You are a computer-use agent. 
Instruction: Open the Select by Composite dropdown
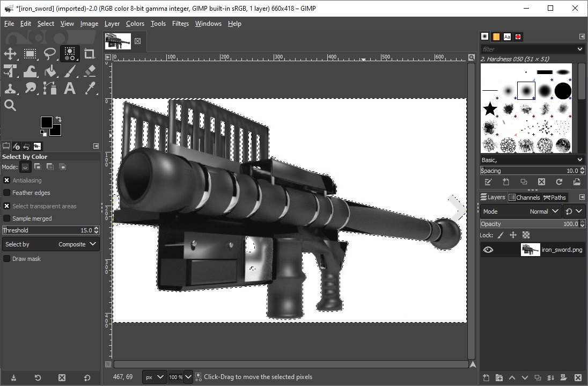50,244
